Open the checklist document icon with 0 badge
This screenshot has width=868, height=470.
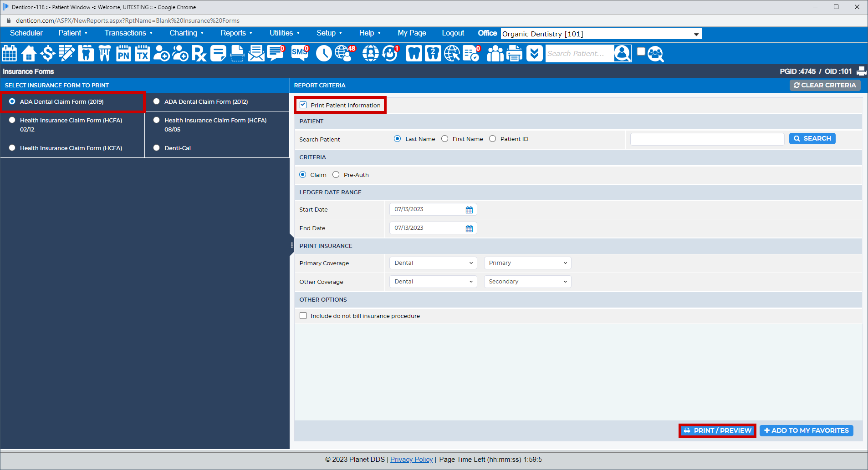click(x=472, y=53)
